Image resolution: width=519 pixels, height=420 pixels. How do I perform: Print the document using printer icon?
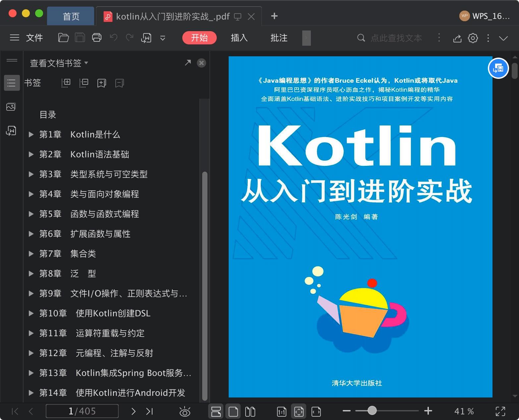[97, 38]
